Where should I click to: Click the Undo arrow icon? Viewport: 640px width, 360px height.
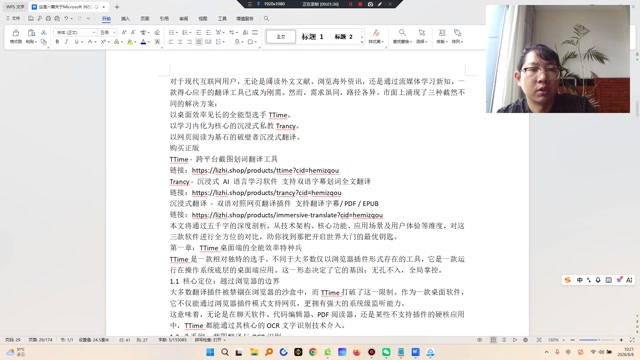point(66,18)
